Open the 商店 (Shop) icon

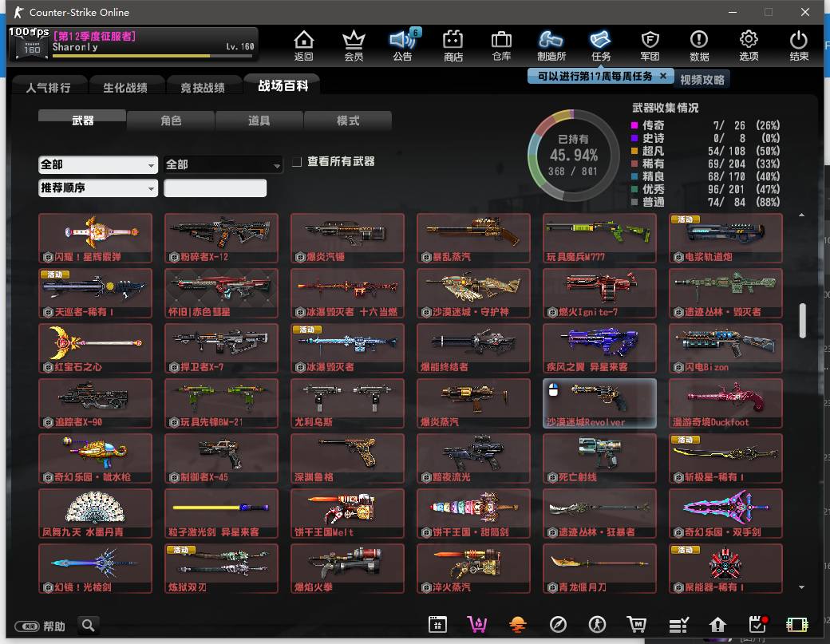pos(453,45)
